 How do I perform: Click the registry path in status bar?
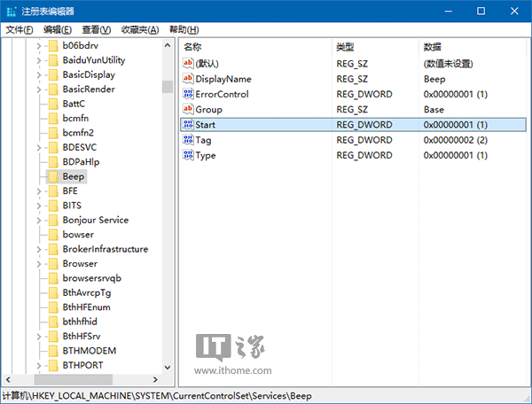click(x=157, y=396)
